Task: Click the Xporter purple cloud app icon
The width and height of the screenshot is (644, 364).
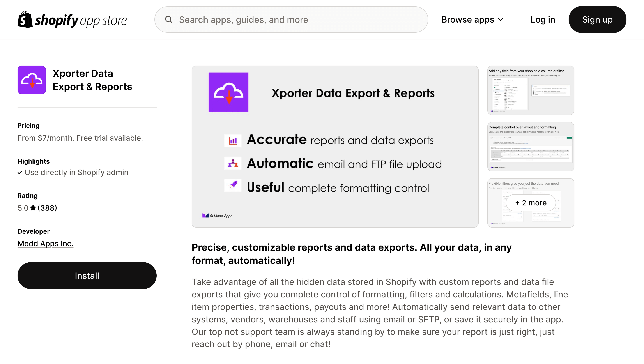Action: point(32,80)
